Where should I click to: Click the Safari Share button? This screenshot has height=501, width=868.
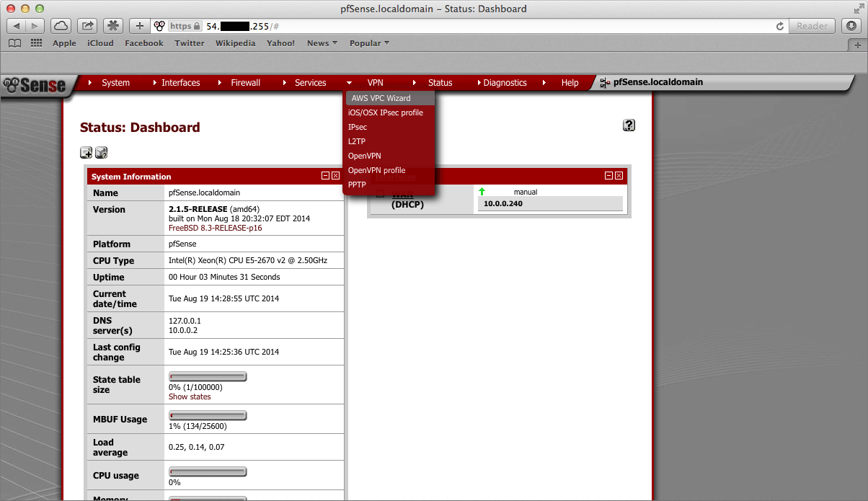(x=87, y=26)
